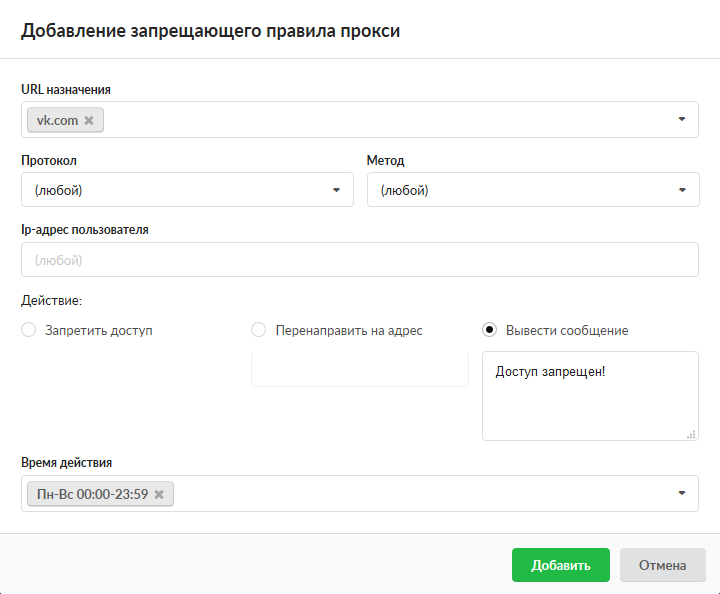
Task: Click empty space in Время действия field
Action: click(420, 493)
